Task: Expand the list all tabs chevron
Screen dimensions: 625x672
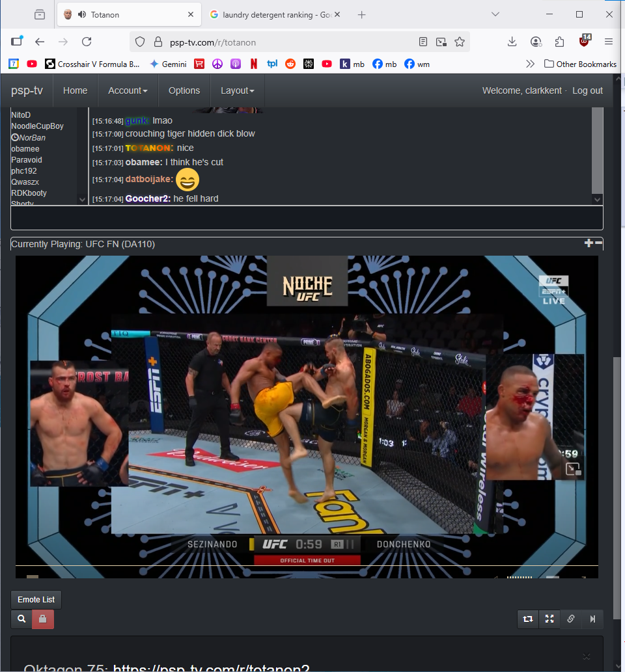Action: 495,14
